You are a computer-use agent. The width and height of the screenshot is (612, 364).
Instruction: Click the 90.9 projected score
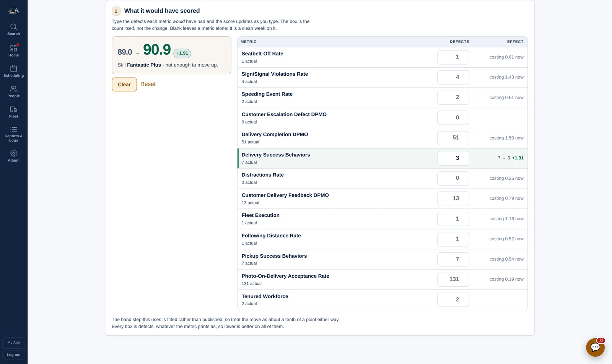[157, 50]
